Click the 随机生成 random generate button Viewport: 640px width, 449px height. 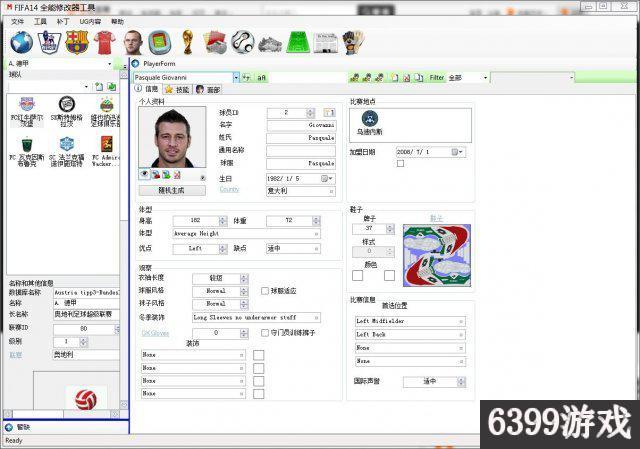[x=171, y=190]
